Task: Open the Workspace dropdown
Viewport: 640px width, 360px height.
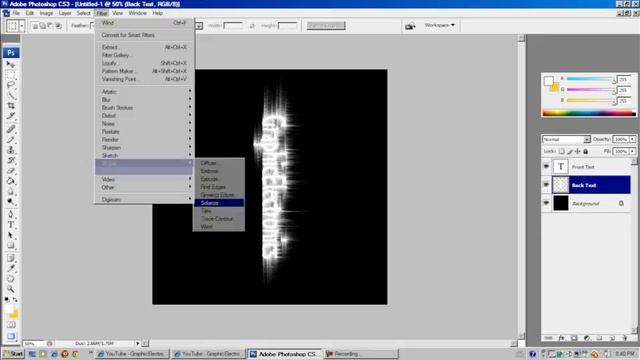Action: [440, 25]
